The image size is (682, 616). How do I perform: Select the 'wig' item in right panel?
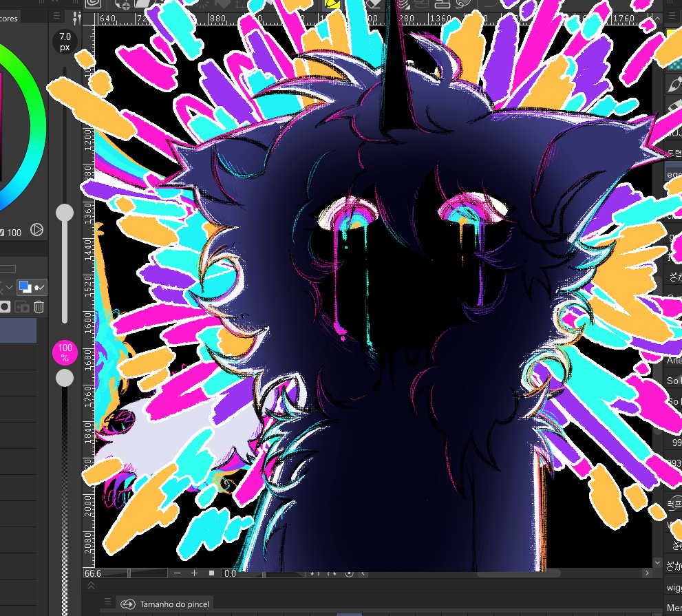(x=674, y=587)
